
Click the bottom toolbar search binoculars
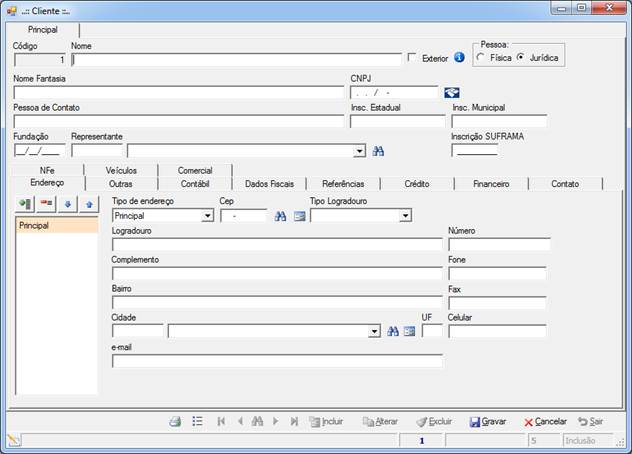(x=257, y=421)
